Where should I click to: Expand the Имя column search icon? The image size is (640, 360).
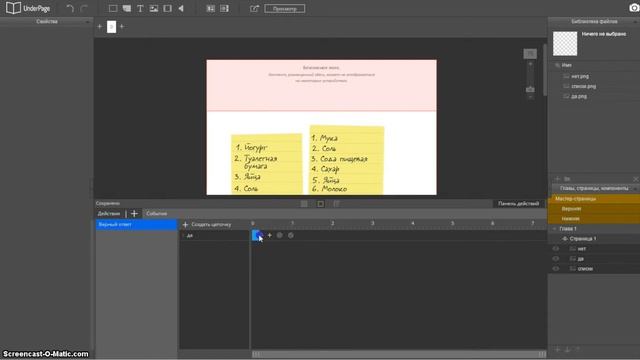pos(558,65)
